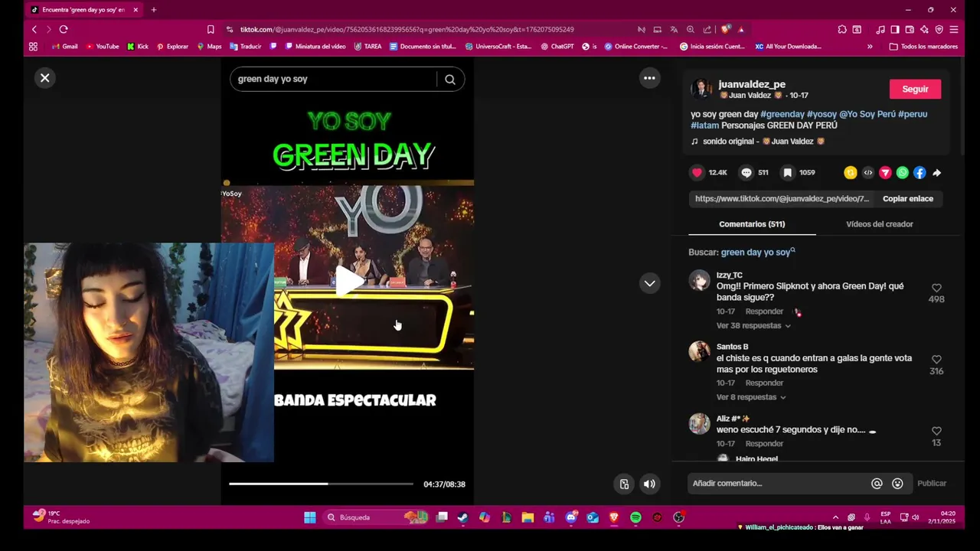Toggle the browser sidebar panel icon
This screenshot has width=980, height=551.
click(x=894, y=29)
